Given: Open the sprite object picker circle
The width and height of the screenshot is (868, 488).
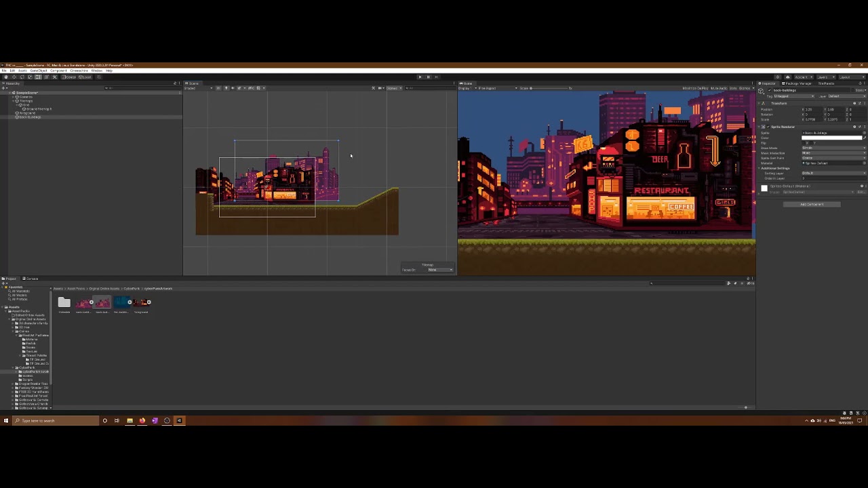Looking at the screenshot, I should (864, 133).
